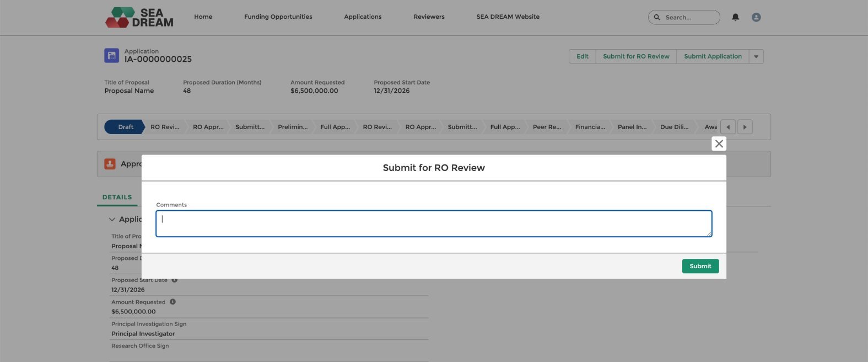Click Principal Investigator field value

pos(143,334)
